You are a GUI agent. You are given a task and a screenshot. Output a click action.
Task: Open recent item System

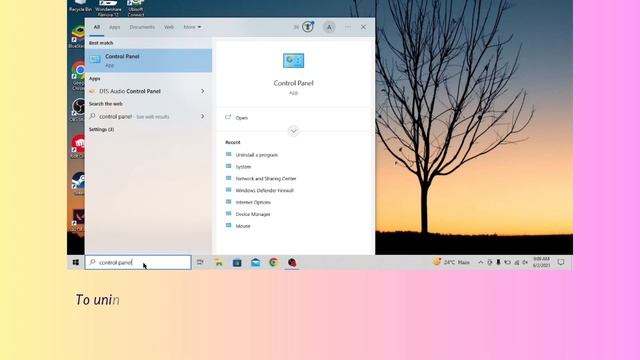243,167
